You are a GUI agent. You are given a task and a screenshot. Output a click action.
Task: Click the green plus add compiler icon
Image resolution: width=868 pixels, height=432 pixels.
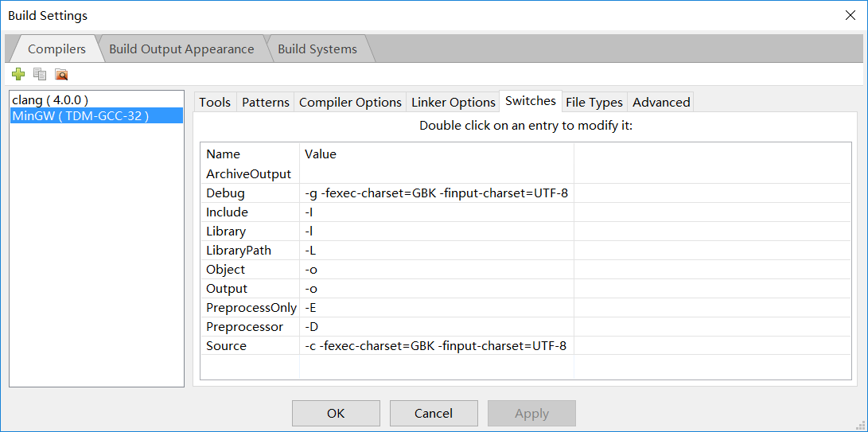18,74
